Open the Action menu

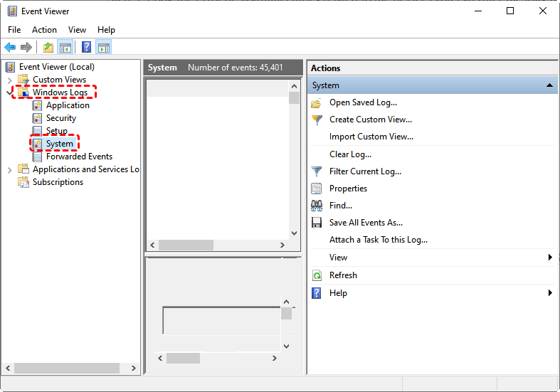44,30
